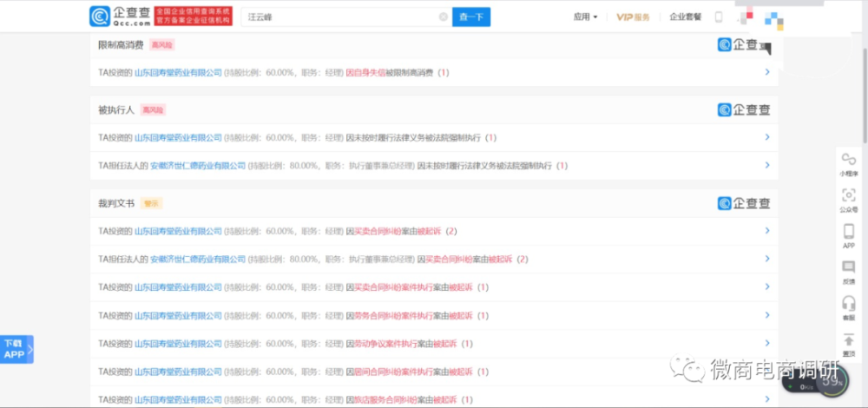Expand 被执行人 山东回寿堂药业 row chevron

(x=767, y=137)
